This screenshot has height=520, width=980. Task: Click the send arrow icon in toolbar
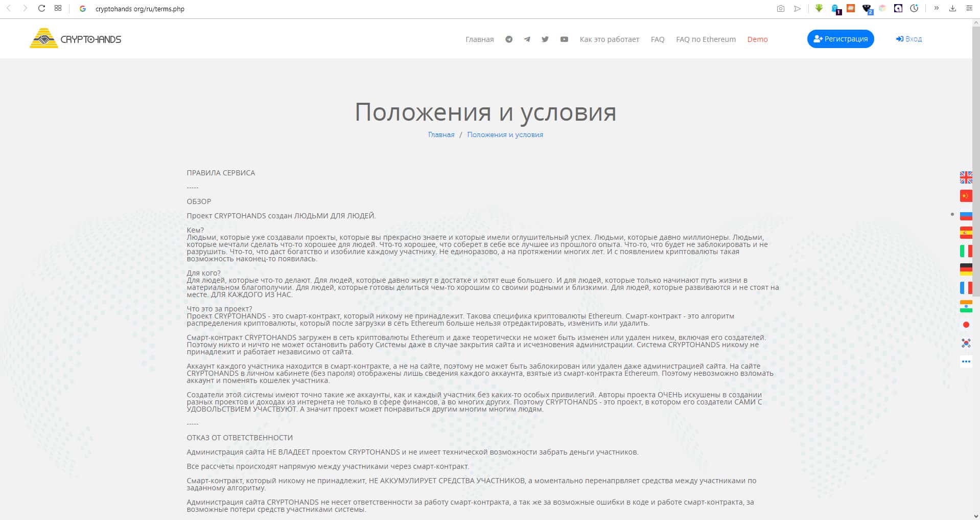tap(797, 9)
